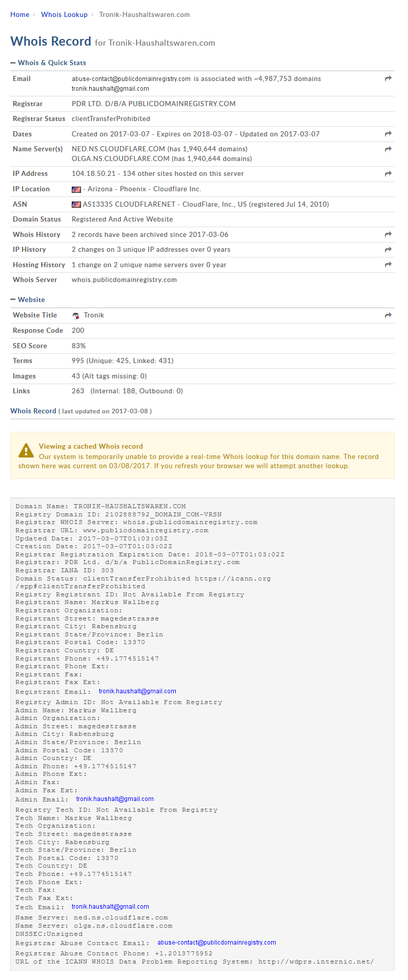Click 'Arizona - Phoenix - Cloudflare Inc.' location
408x980 pixels.
tap(144, 189)
